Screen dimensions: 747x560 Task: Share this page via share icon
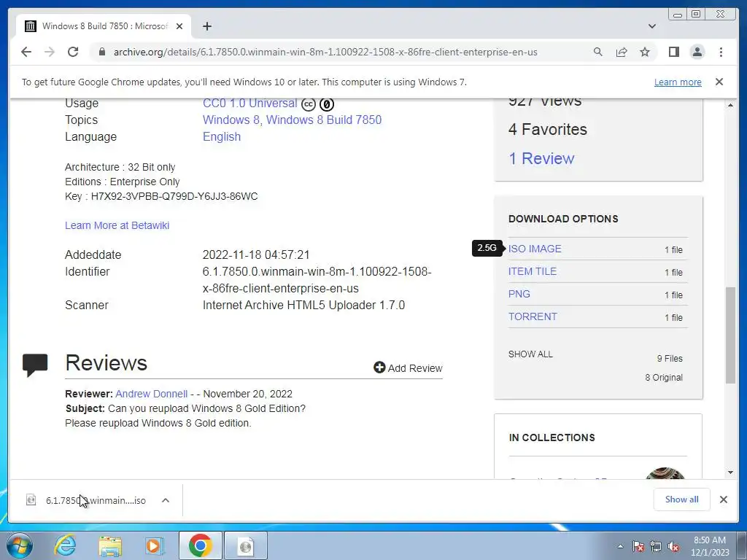622,52
